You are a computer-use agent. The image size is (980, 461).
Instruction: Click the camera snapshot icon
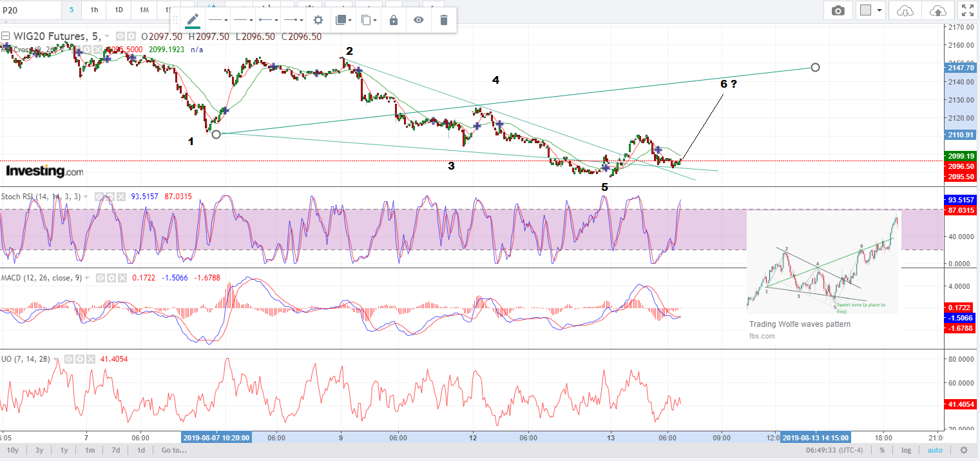[838, 10]
